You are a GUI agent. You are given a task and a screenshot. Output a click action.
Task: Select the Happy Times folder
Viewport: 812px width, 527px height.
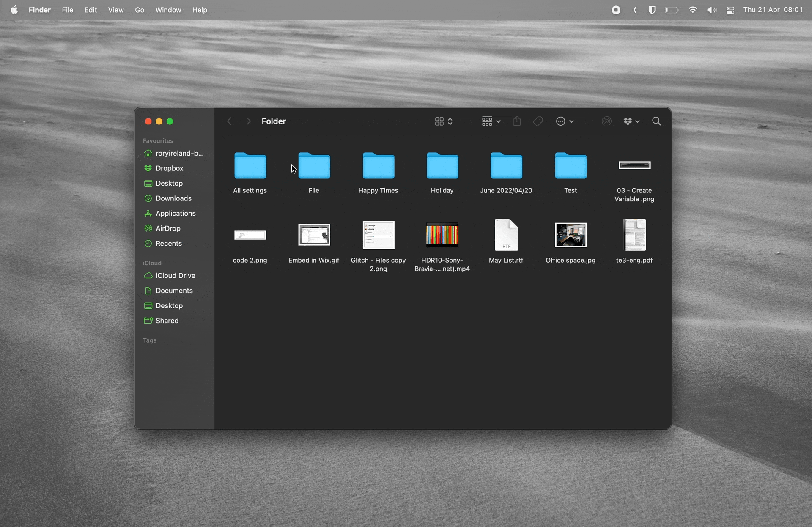coord(378,166)
